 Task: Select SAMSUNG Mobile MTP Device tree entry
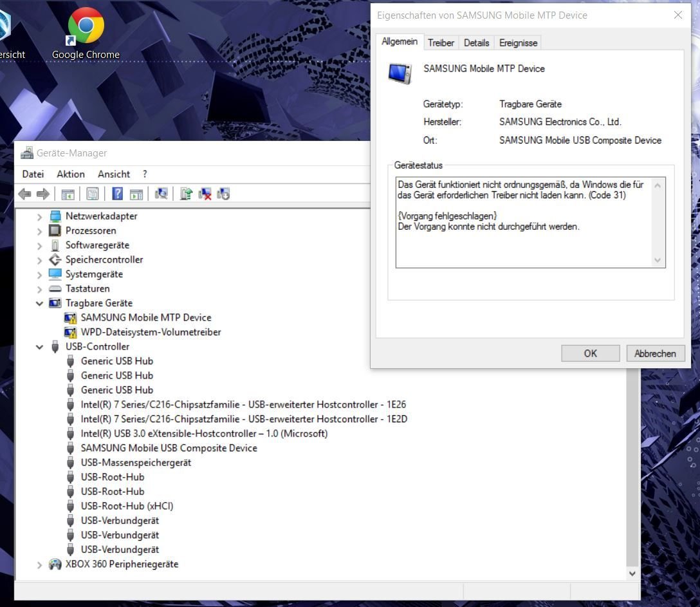[146, 317]
